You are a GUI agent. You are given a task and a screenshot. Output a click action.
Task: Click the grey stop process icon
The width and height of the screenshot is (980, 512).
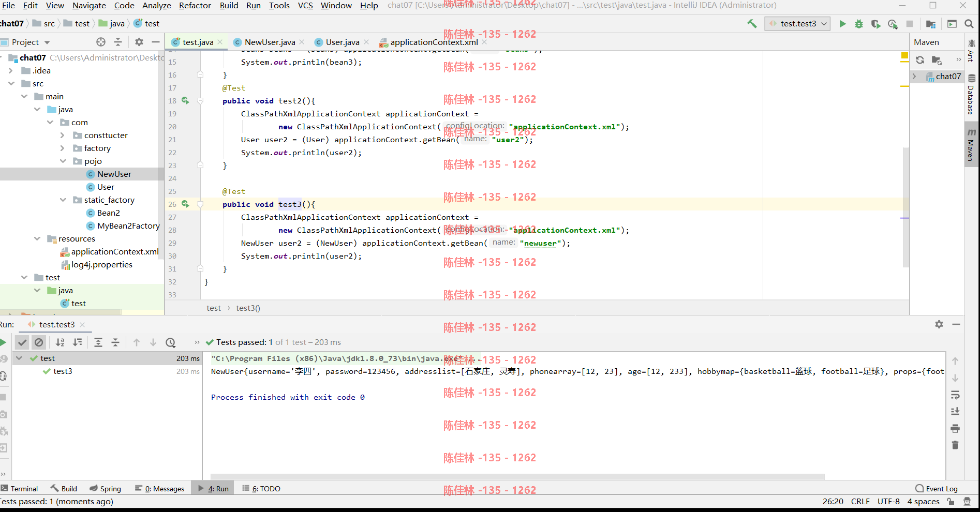pyautogui.click(x=910, y=24)
